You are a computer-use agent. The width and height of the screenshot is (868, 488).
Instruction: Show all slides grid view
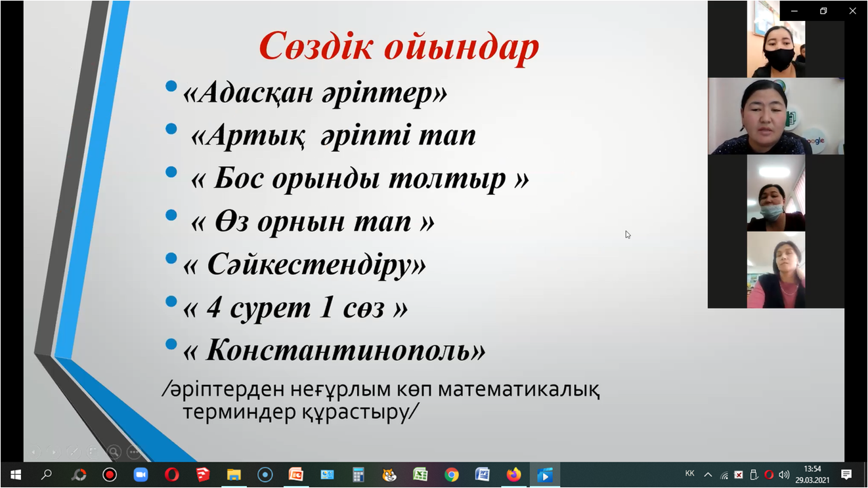click(x=94, y=451)
